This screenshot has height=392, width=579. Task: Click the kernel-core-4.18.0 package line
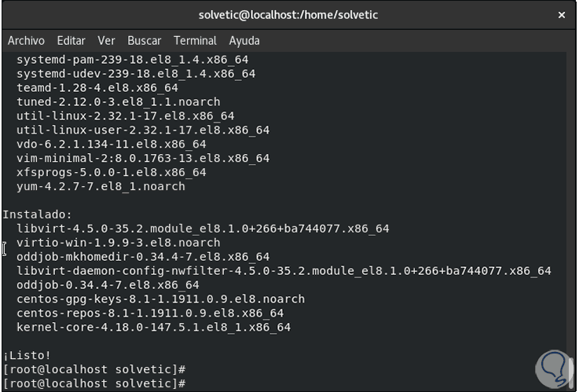pyautogui.click(x=153, y=327)
